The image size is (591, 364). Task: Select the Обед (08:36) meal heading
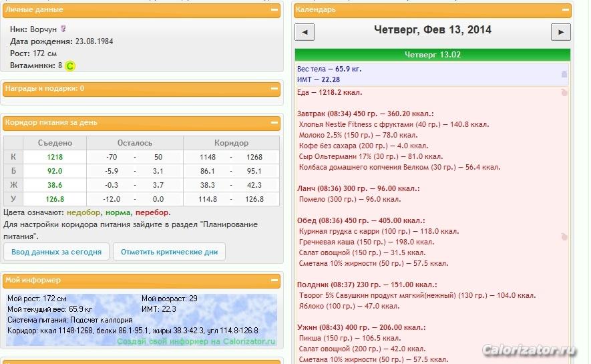pos(361,220)
